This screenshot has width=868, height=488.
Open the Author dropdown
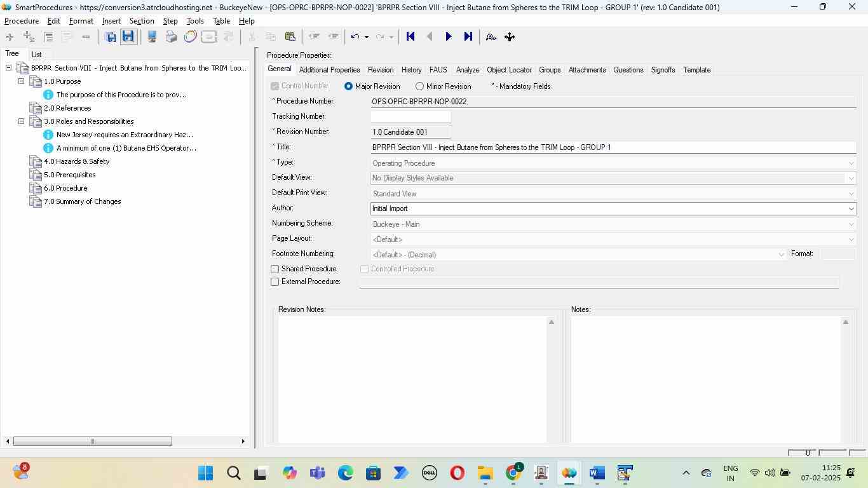(851, 208)
